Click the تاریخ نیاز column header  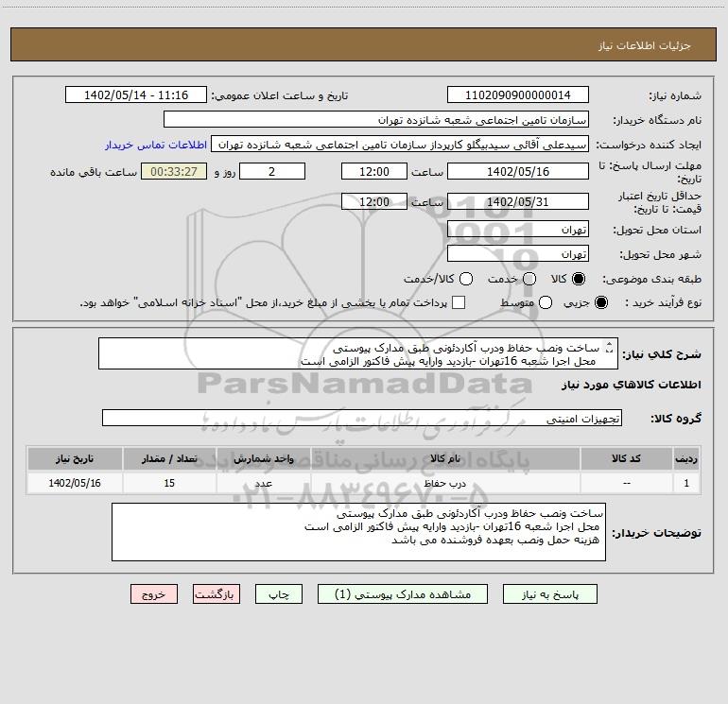pos(75,459)
